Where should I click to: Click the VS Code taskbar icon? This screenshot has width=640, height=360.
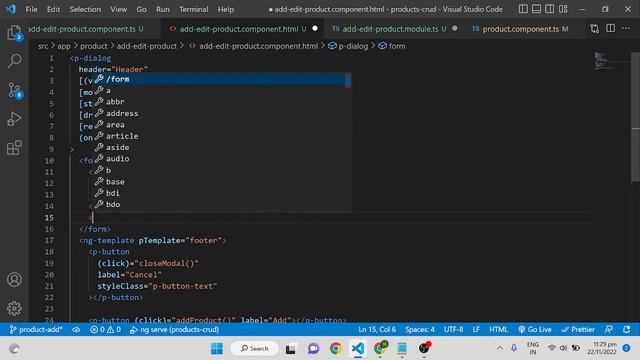pos(358,349)
